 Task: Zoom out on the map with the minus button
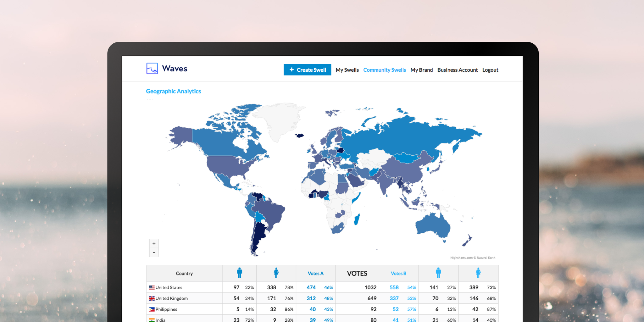click(x=154, y=253)
